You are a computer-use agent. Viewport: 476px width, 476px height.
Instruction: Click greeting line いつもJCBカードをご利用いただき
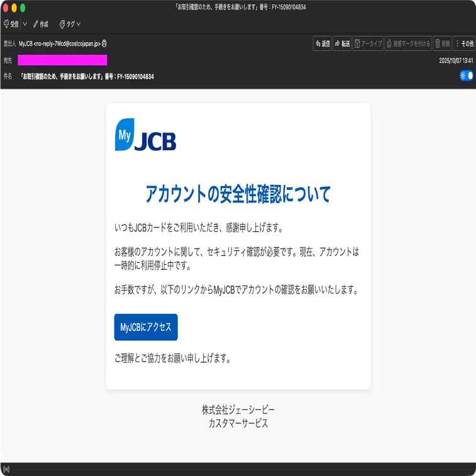199,227
